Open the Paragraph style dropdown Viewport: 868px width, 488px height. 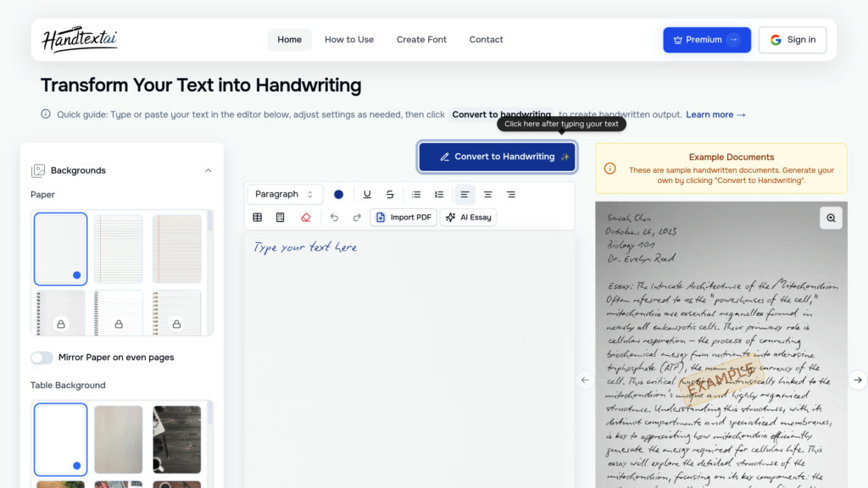pyautogui.click(x=285, y=194)
